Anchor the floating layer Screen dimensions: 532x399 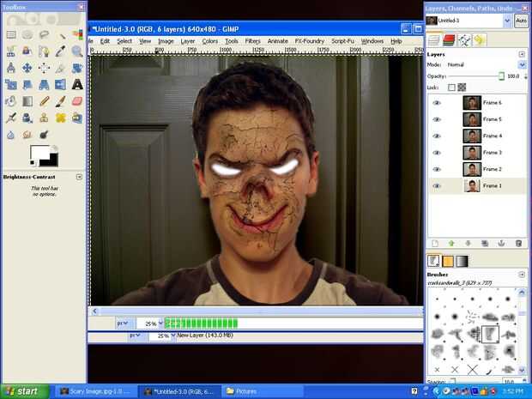pos(501,244)
